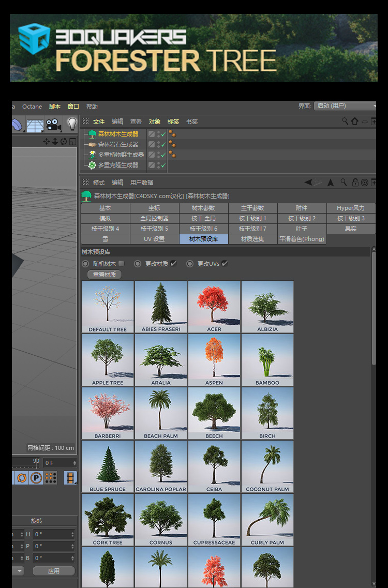
Task: Open the 标签 menu in object manager
Action: click(173, 122)
